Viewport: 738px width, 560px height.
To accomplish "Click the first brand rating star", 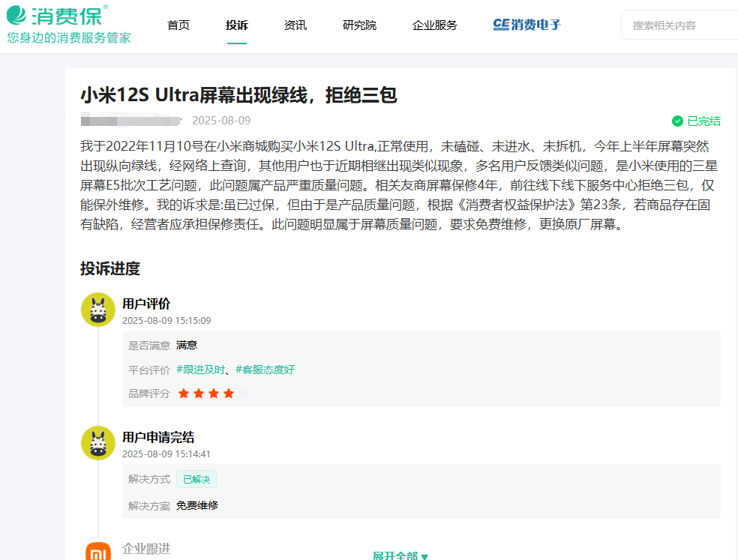I will point(184,394).
